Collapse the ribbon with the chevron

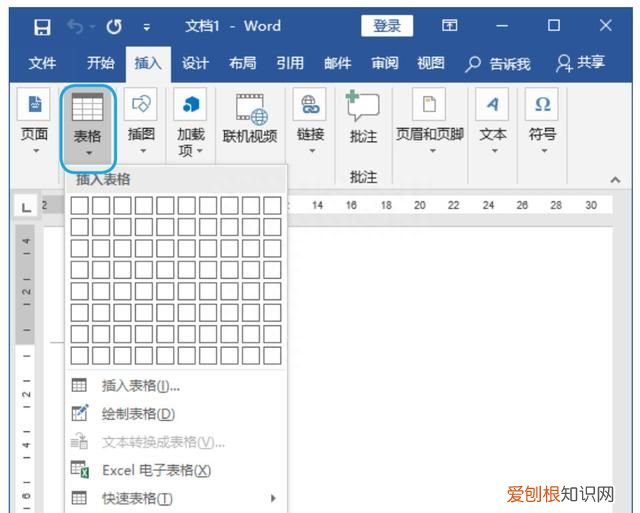pyautogui.click(x=615, y=180)
